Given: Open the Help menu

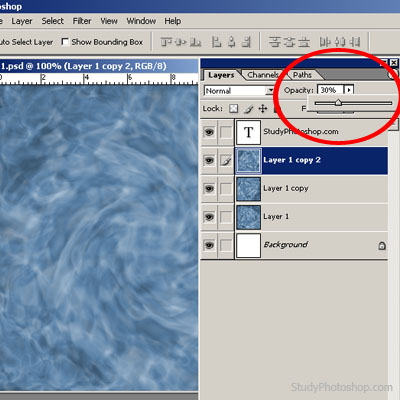Looking at the screenshot, I should click(x=173, y=21).
